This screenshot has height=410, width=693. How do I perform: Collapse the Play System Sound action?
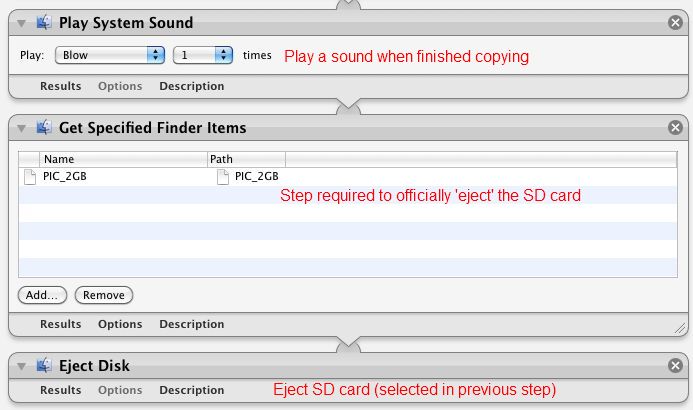point(21,23)
